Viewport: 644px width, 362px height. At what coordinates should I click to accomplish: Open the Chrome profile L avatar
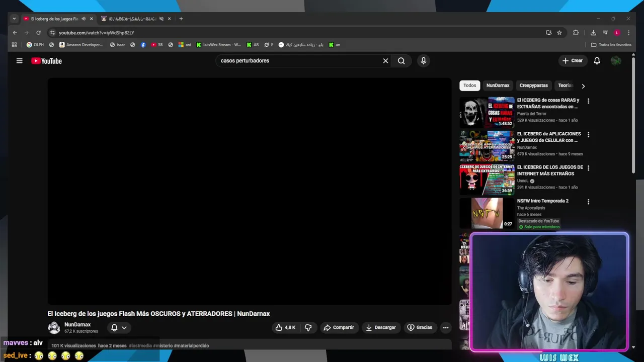pos(617,33)
